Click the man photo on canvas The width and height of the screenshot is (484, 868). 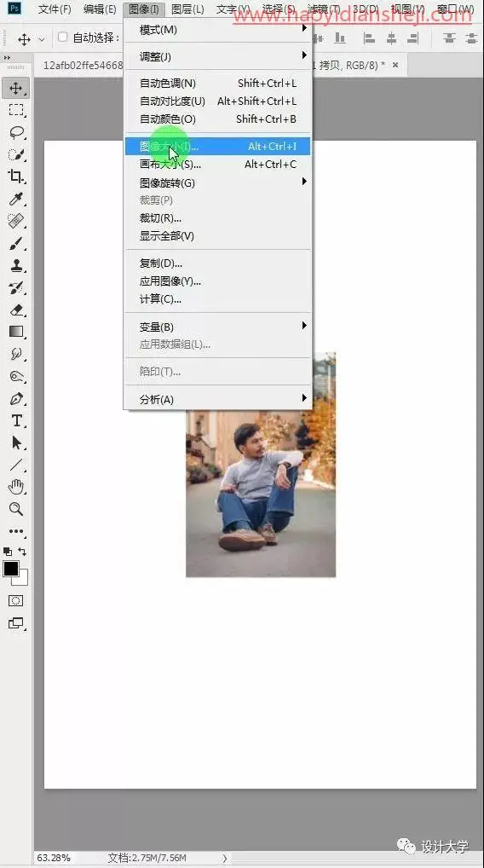(x=261, y=493)
